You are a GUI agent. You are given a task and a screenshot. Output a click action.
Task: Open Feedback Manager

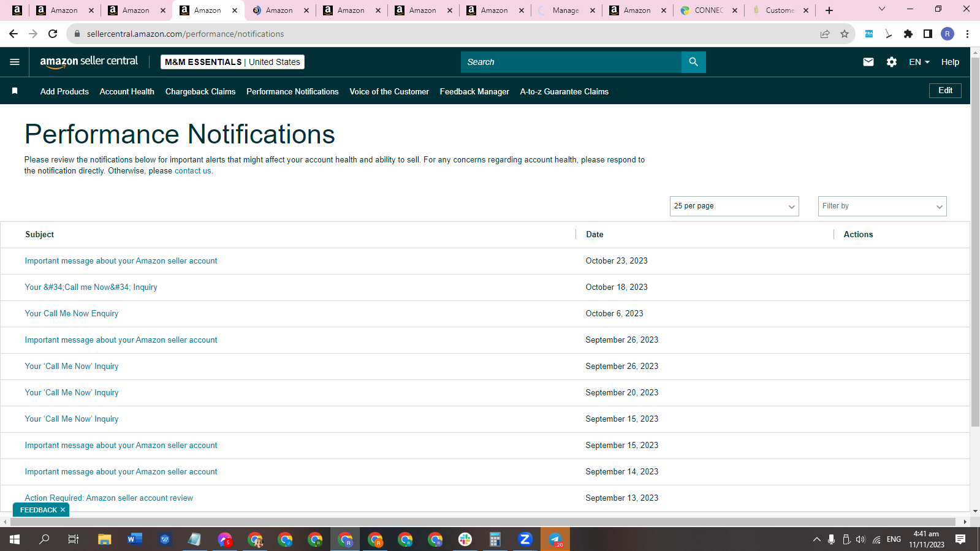coord(474,91)
